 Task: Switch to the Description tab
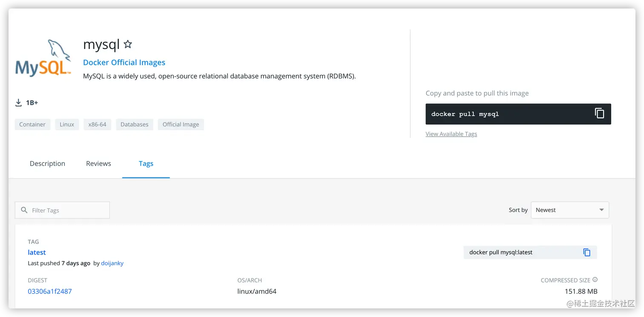(x=47, y=164)
